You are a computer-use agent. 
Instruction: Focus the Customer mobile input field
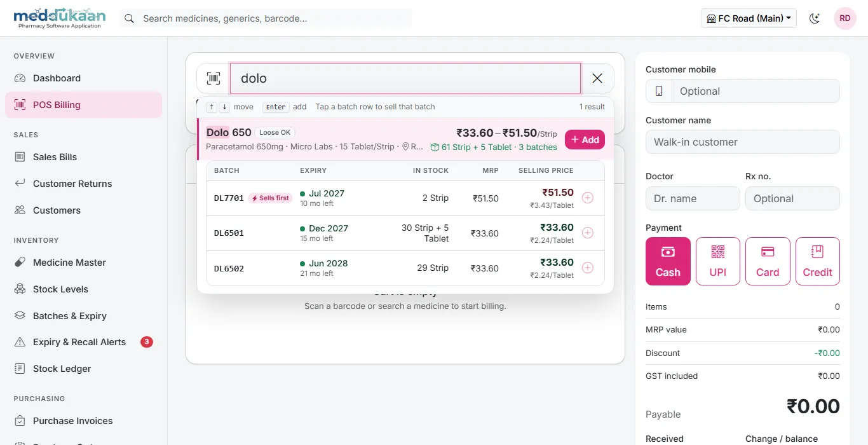pyautogui.click(x=756, y=91)
